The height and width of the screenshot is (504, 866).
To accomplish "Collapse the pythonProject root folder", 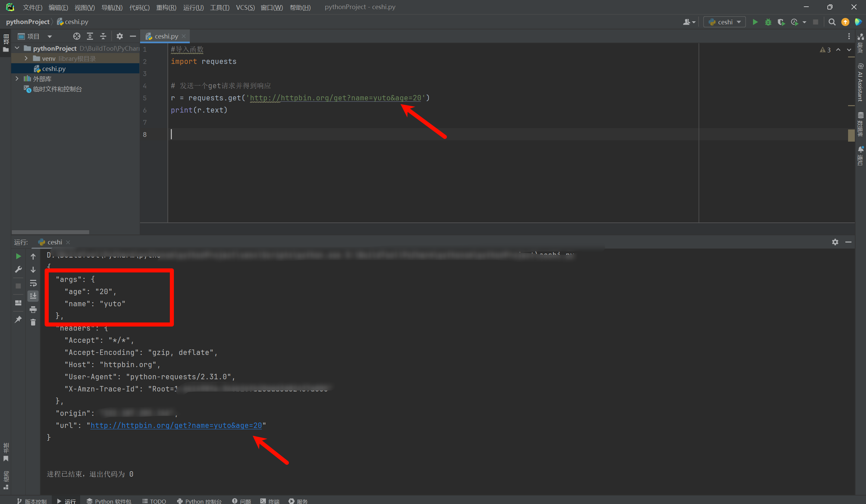I will (x=17, y=48).
